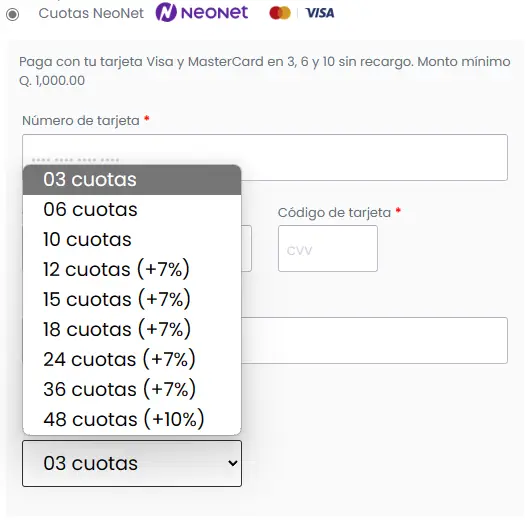Click the partially hidden expiry date field
Image resolution: width=531 pixels, height=521 pixels.
pos(247,248)
